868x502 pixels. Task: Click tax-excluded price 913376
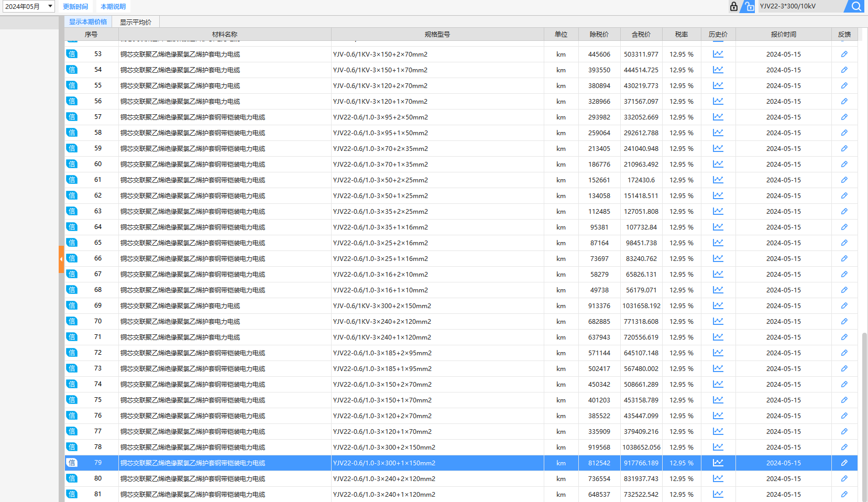(599, 306)
